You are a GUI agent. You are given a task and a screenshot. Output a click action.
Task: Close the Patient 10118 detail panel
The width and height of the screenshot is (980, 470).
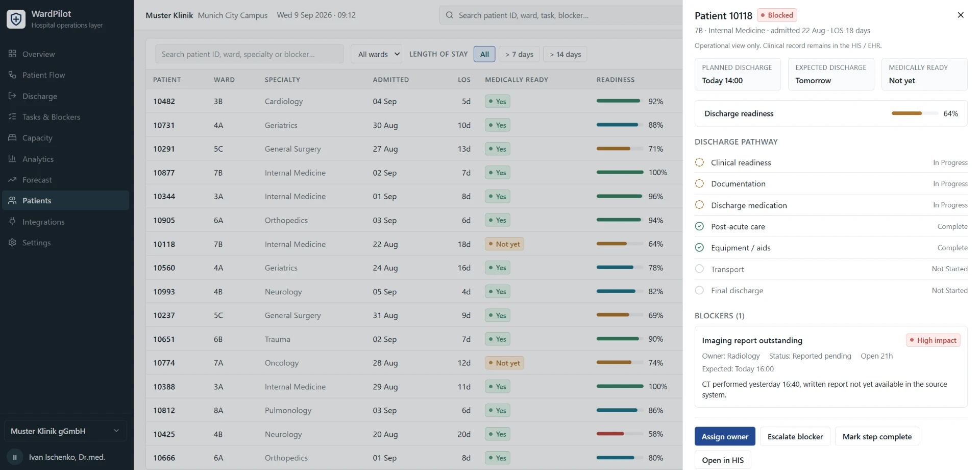[961, 15]
